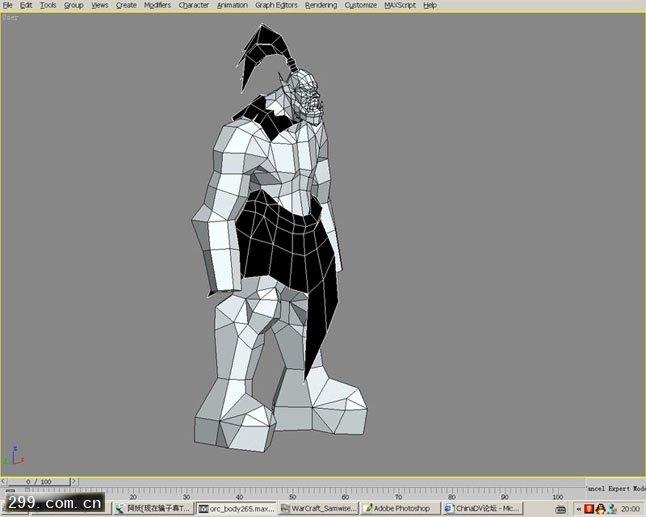Open the File menu
Viewport: 646px width, 517px height.
(7, 5)
